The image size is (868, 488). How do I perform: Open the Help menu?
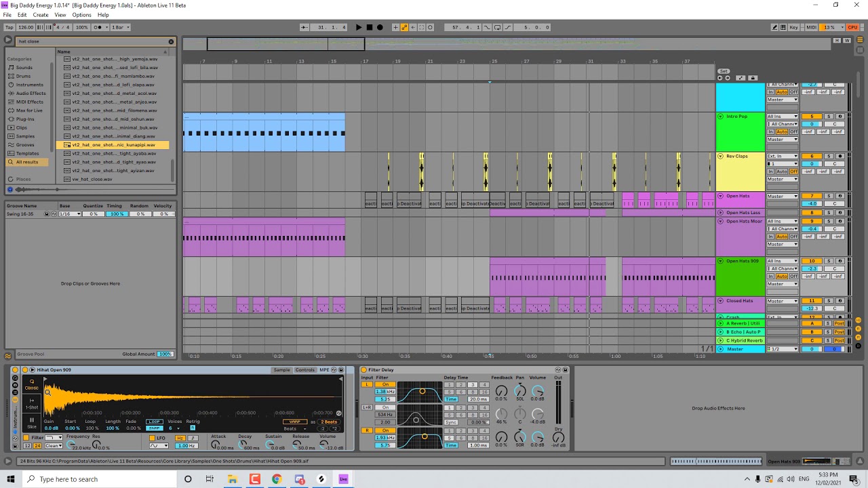pos(103,15)
